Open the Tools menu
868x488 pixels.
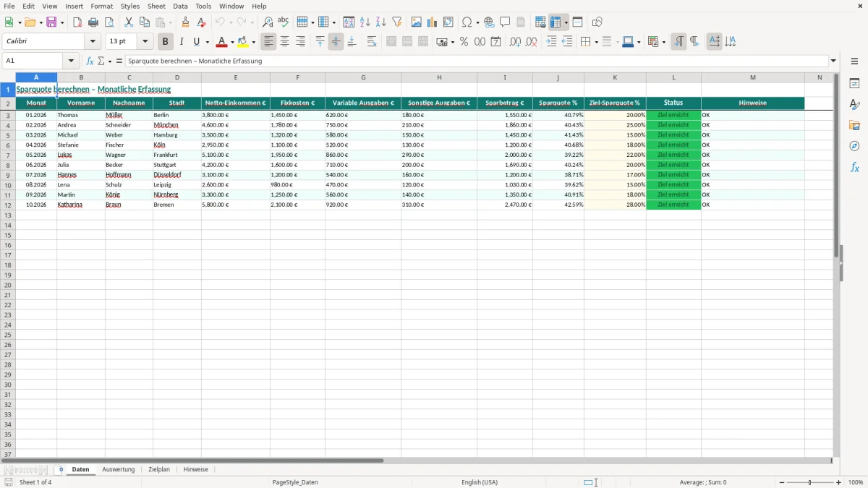click(203, 6)
